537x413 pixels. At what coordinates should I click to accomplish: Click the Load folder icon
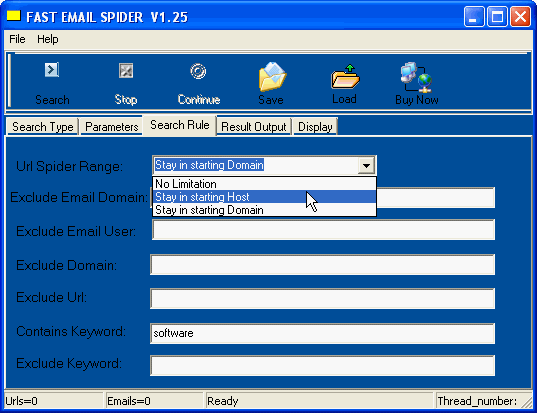(x=345, y=77)
